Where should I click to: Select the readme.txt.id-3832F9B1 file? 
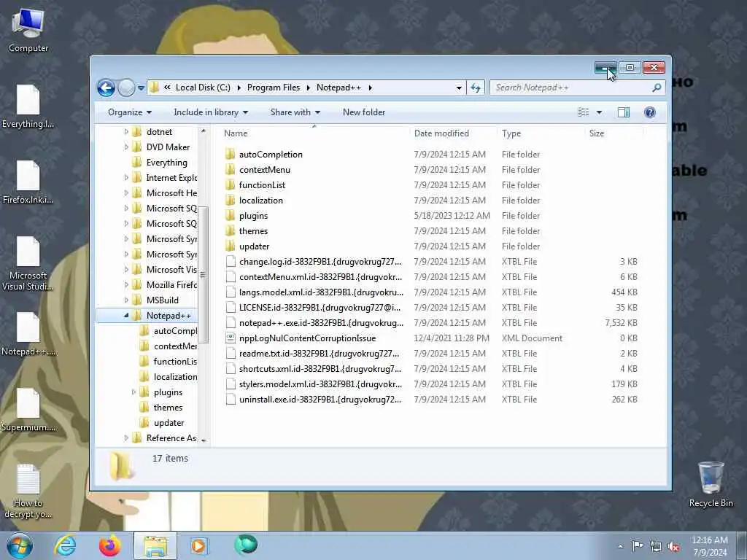point(320,354)
